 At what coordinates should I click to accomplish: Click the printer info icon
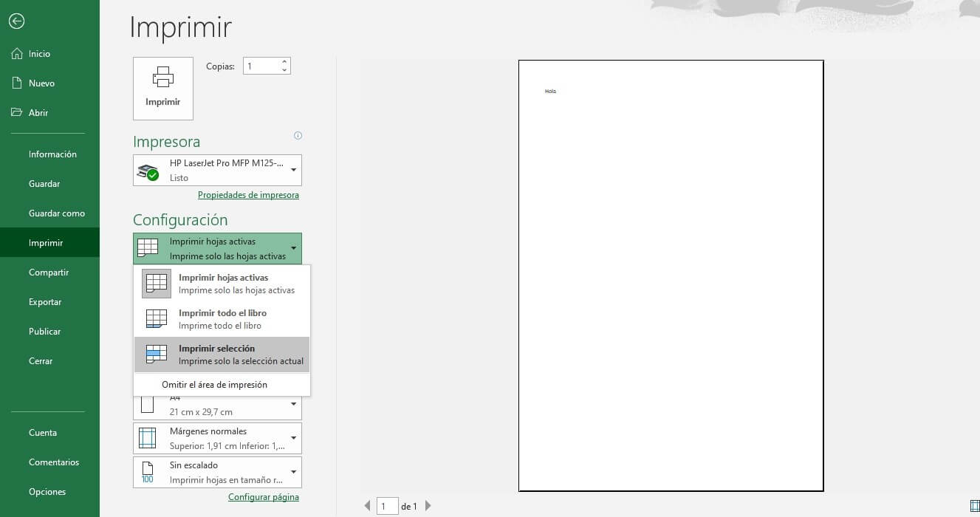(298, 135)
